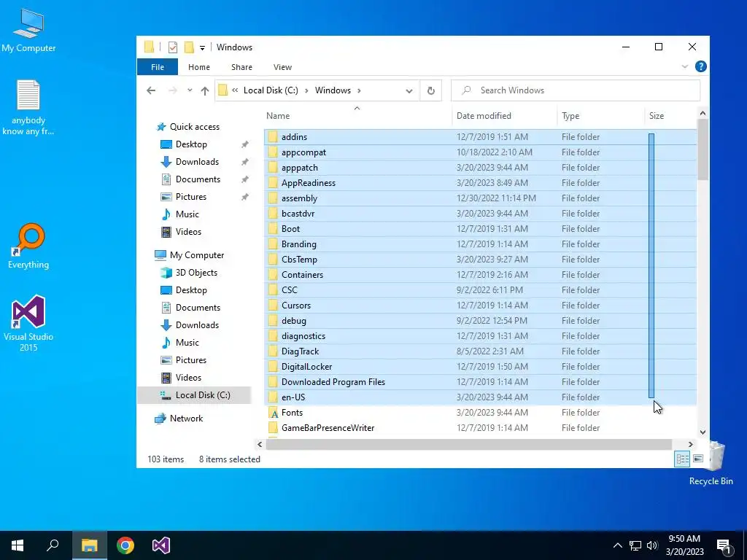The height and width of the screenshot is (560, 747).
Task: Open My Computer desktop icon
Action: click(28, 29)
